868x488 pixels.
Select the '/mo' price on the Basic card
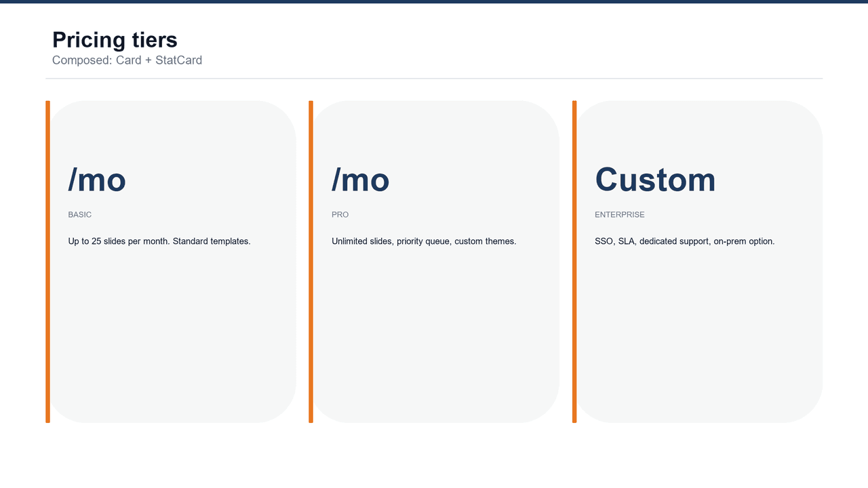[x=96, y=180]
